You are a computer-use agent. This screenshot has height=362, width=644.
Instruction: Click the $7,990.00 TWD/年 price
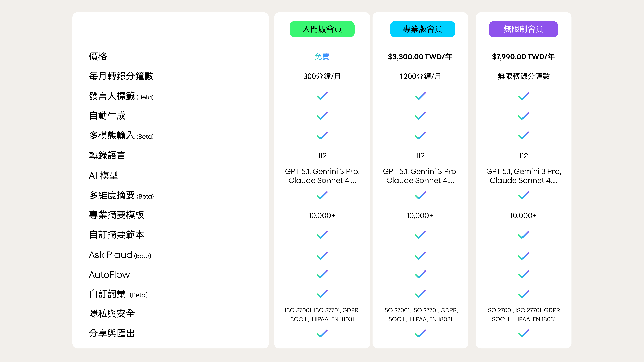click(x=523, y=57)
